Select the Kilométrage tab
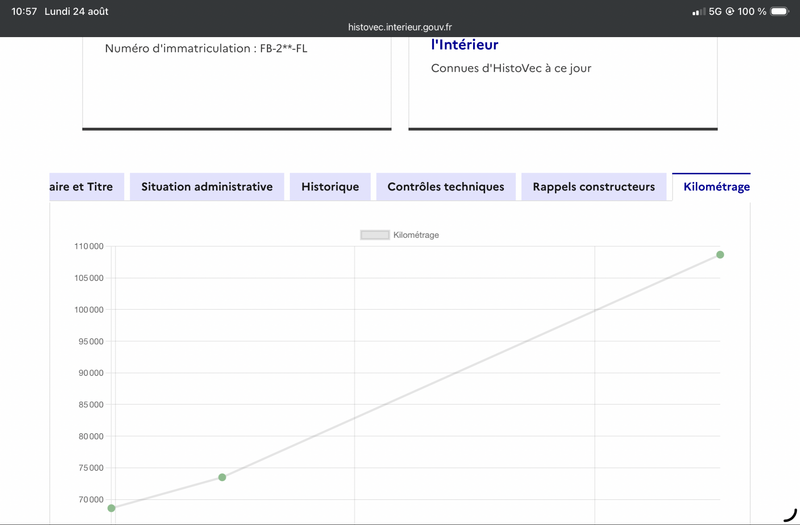This screenshot has width=800, height=525. 712,187
